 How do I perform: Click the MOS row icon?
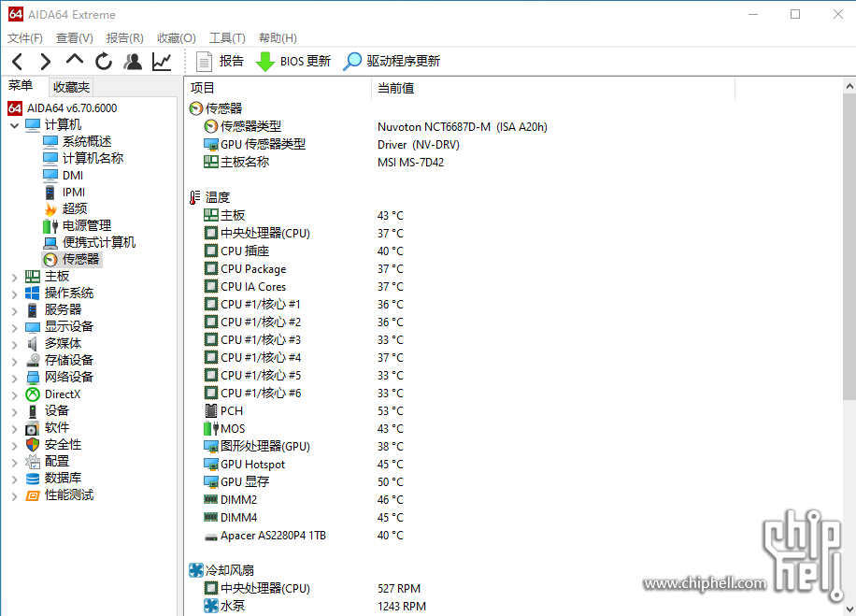(x=210, y=429)
